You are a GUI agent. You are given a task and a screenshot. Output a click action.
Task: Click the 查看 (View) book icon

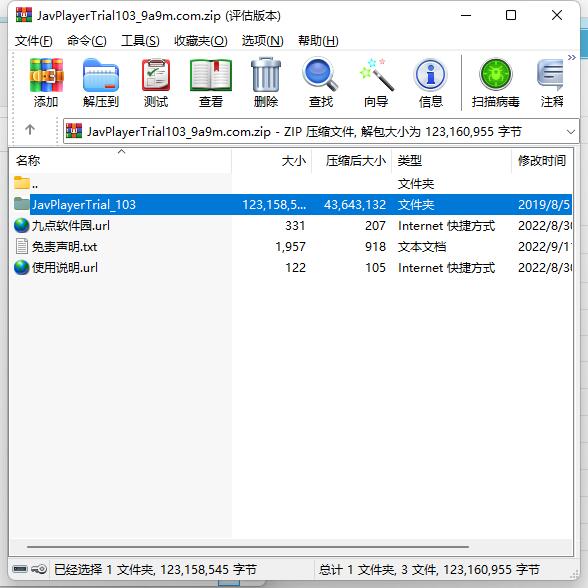[x=211, y=75]
